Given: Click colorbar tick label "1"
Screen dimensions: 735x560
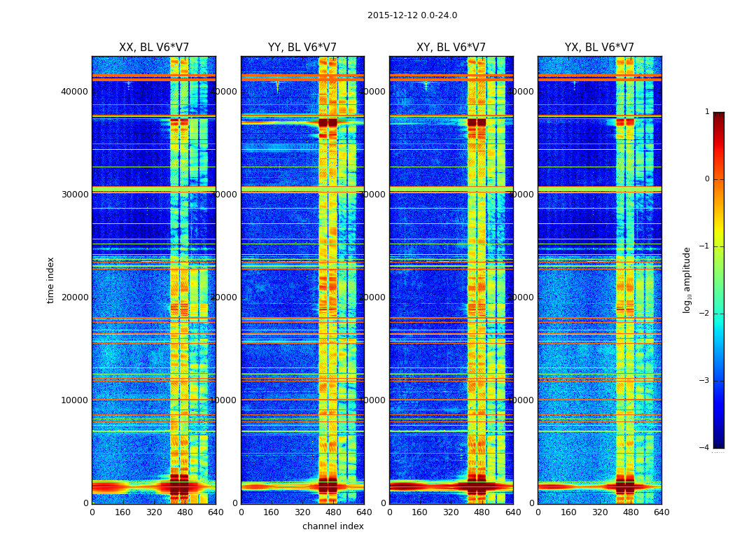Looking at the screenshot, I should click(707, 111).
